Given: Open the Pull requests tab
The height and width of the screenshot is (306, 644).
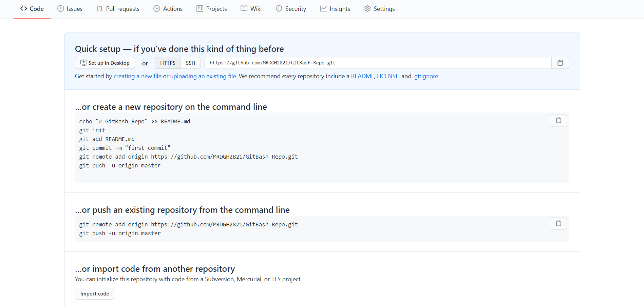Looking at the screenshot, I should 118,9.
